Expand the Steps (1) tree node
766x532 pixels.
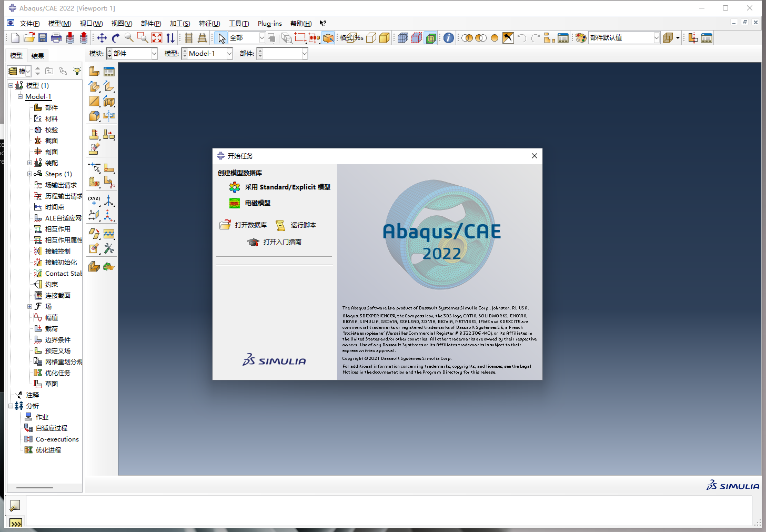[x=30, y=174]
